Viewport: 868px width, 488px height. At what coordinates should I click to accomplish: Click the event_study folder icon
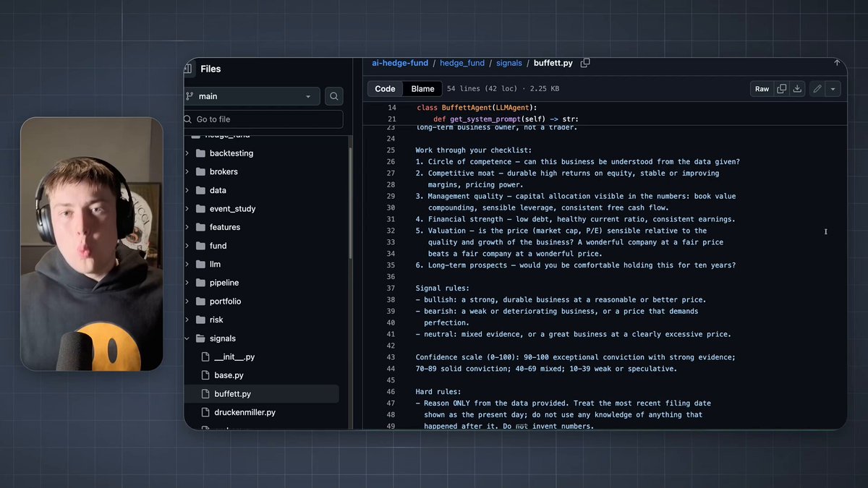200,209
